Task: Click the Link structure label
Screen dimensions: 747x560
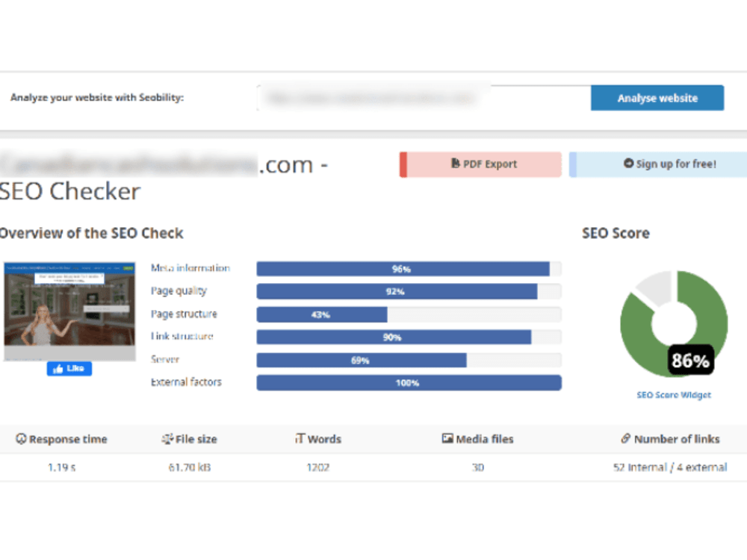Action: point(182,336)
